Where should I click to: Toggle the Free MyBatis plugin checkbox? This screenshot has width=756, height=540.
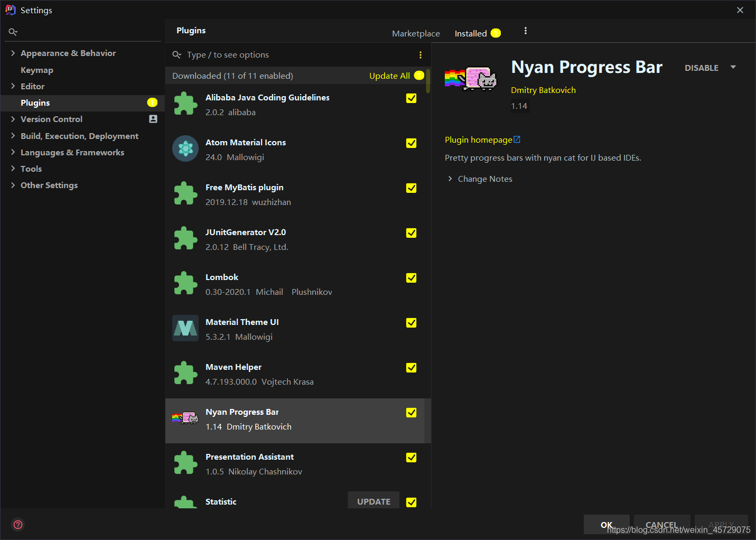(x=411, y=188)
